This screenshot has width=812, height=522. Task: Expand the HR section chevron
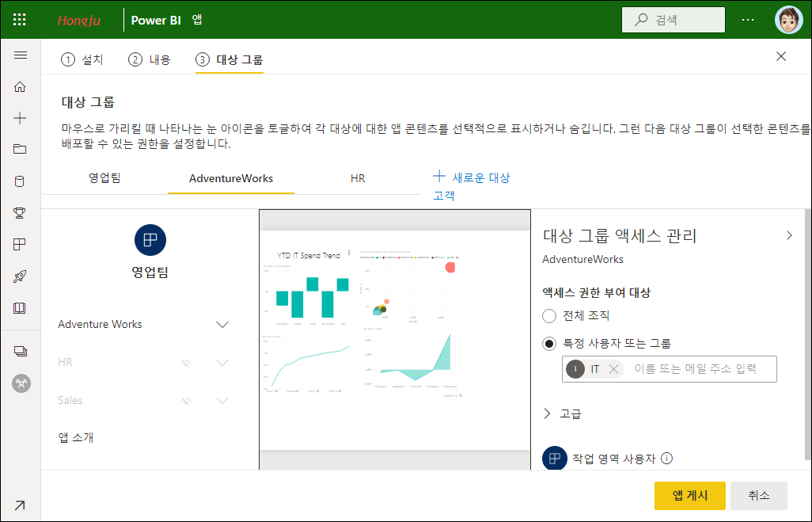click(x=222, y=362)
